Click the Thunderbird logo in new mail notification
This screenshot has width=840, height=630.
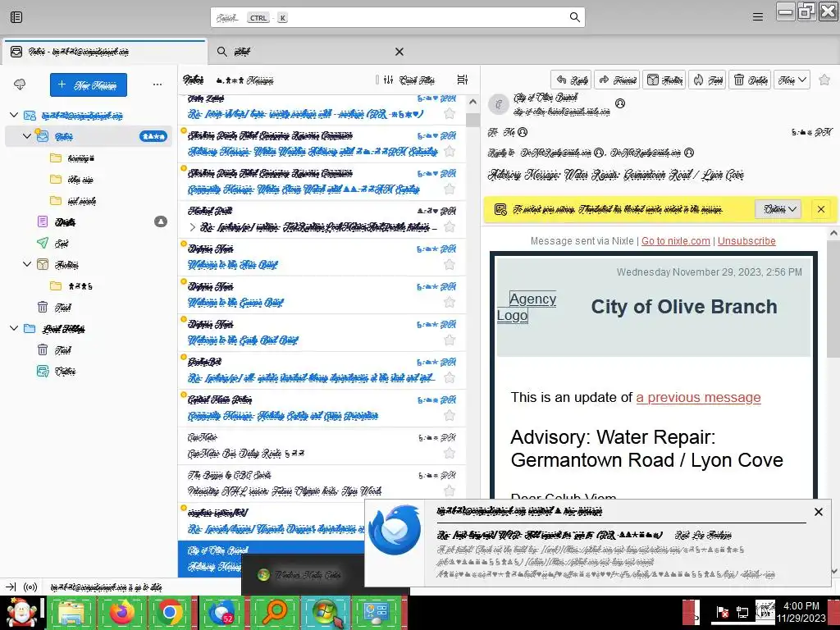[x=395, y=531]
